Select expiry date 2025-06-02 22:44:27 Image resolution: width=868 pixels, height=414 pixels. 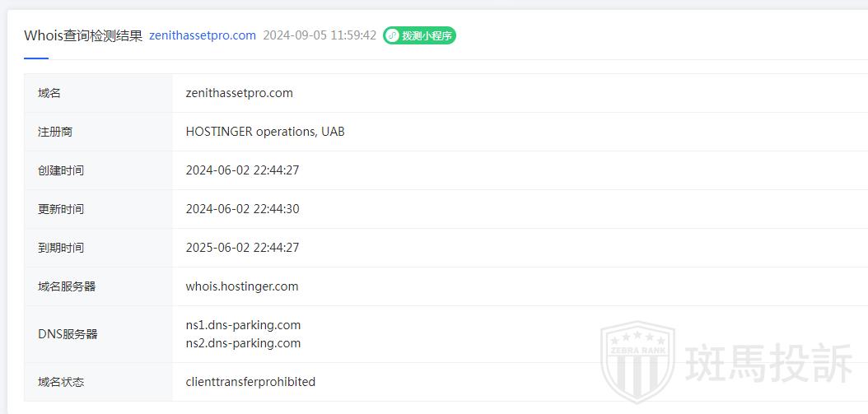(x=242, y=248)
